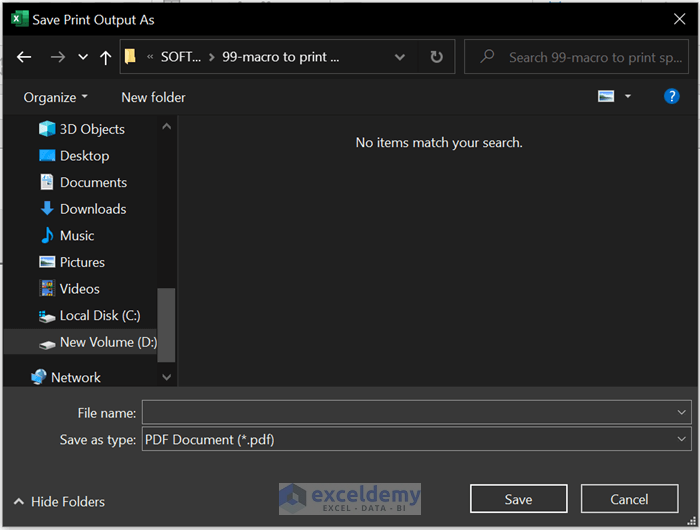Refresh the current folder view

(x=437, y=57)
